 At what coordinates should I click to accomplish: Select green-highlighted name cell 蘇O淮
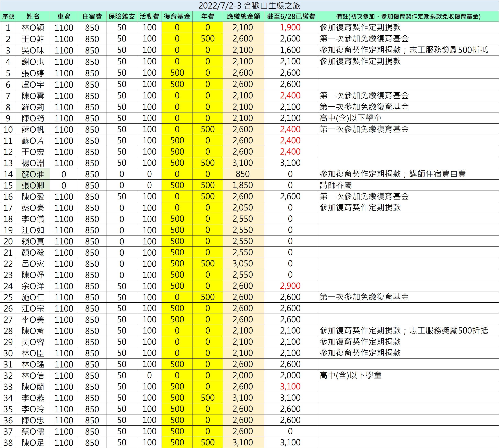[33, 174]
